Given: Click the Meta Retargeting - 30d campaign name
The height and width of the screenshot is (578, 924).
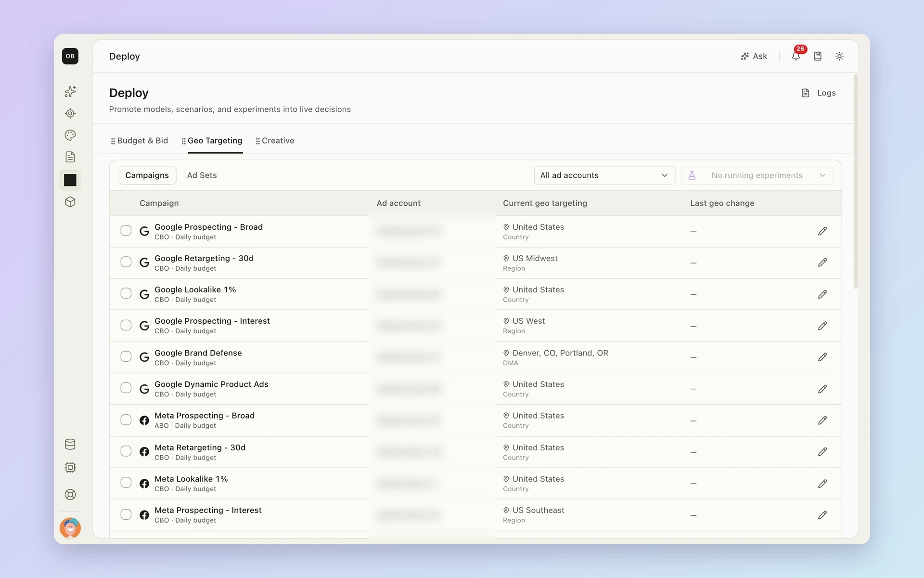Looking at the screenshot, I should [200, 447].
